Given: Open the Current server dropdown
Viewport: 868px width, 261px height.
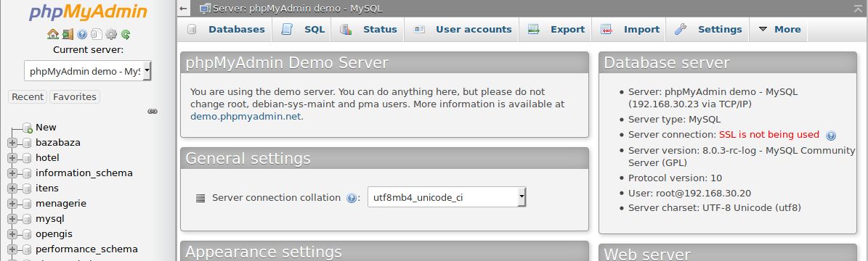Looking at the screenshot, I should [x=87, y=71].
